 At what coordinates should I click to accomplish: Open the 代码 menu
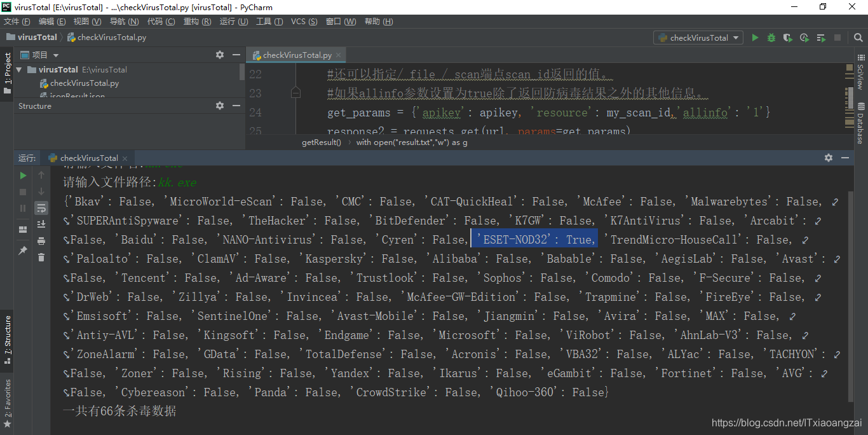coord(161,22)
